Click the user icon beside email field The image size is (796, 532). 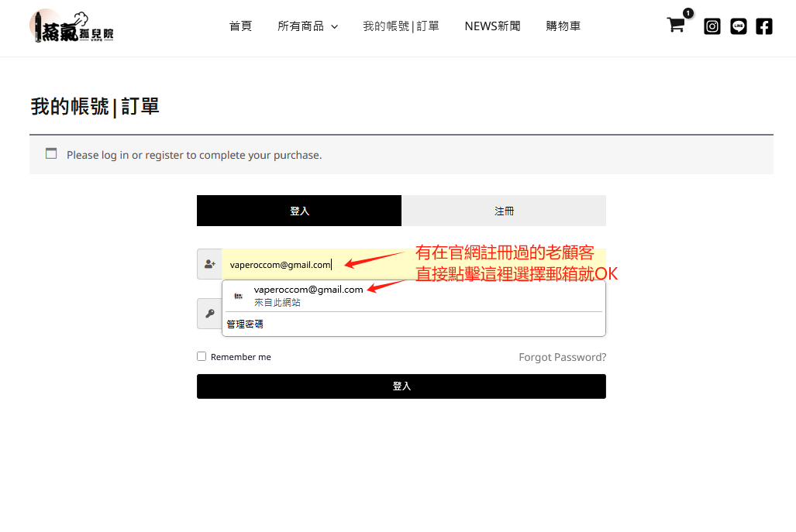pos(210,264)
